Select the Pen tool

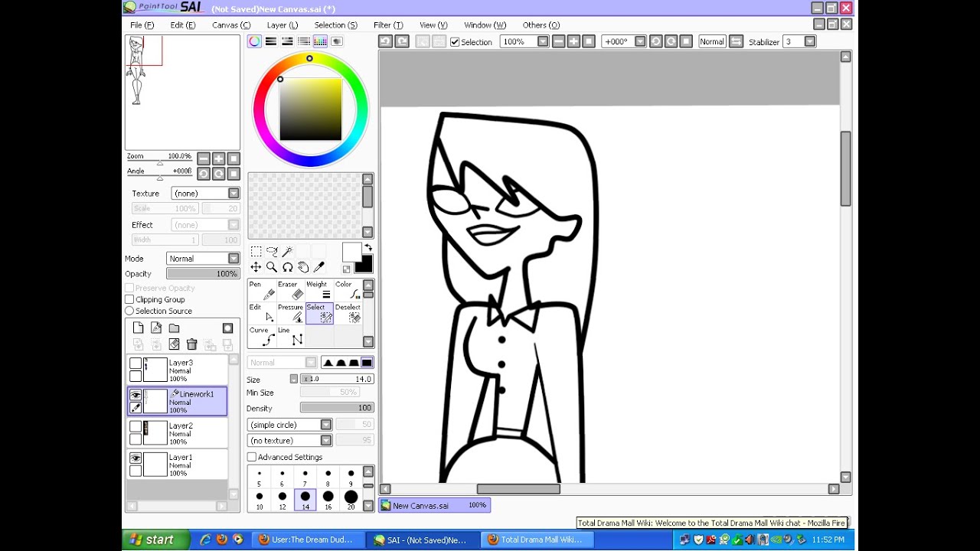click(x=262, y=291)
